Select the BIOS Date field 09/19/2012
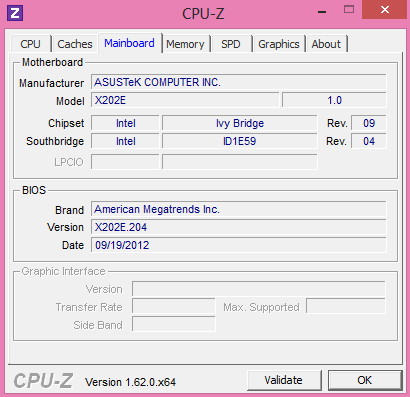 tap(239, 245)
